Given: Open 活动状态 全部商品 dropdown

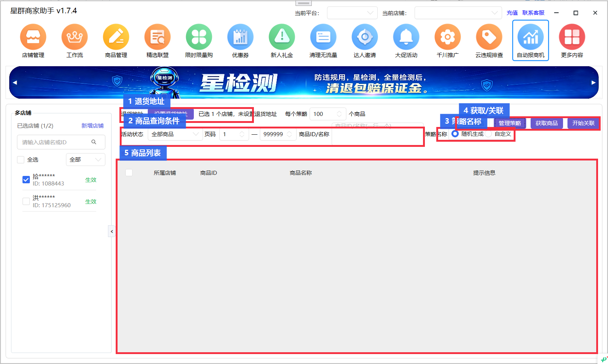Looking at the screenshot, I should (x=175, y=134).
